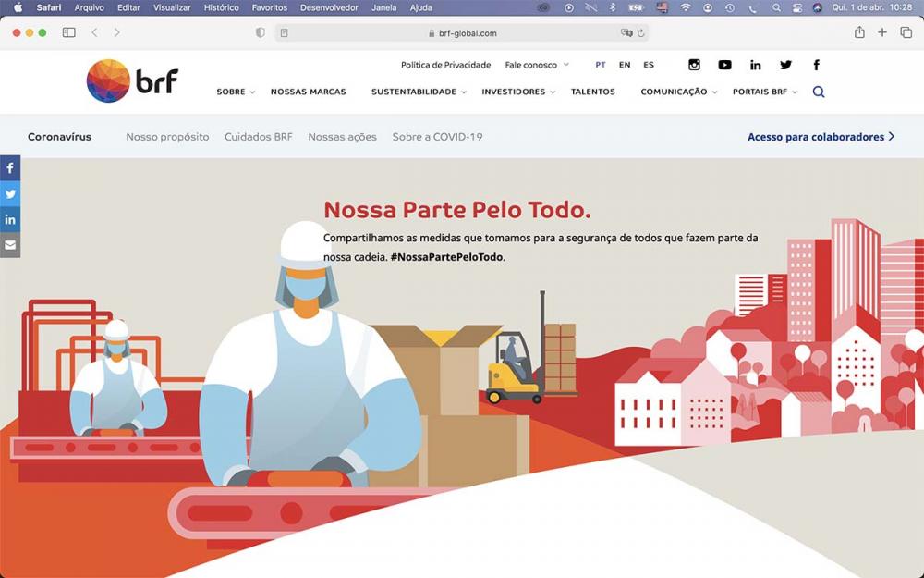This screenshot has width=924, height=578.
Task: Open Cuidados BRF section
Action: click(x=258, y=137)
